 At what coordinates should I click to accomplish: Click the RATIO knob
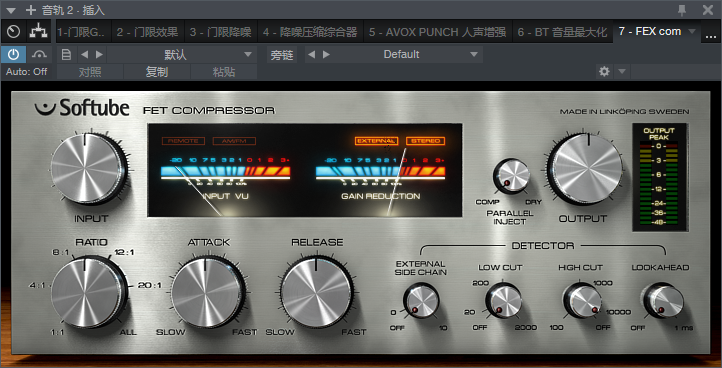pyautogui.click(x=86, y=293)
